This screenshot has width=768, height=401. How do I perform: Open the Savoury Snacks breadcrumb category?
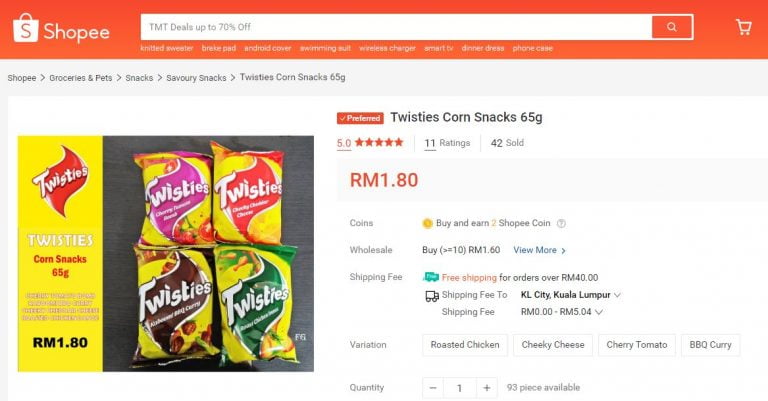196,77
